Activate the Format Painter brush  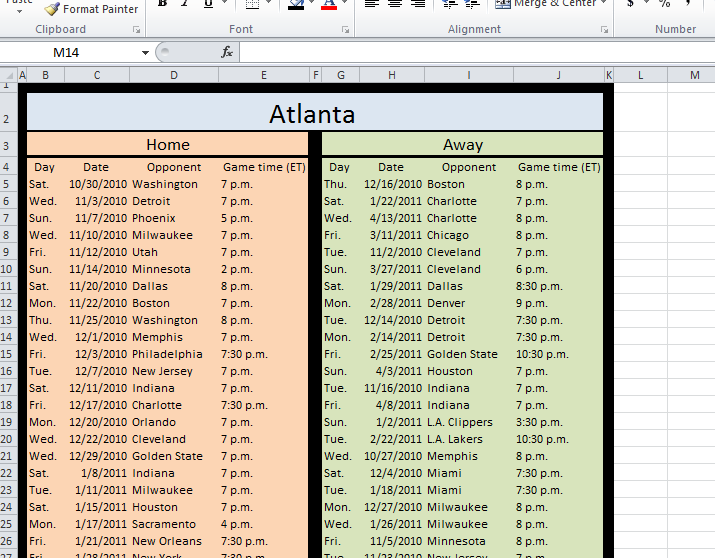click(91, 9)
